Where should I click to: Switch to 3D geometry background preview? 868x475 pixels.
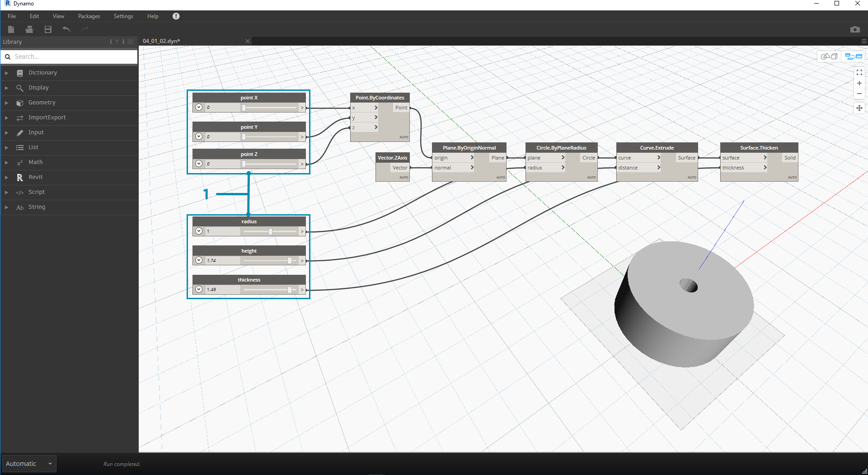click(829, 56)
